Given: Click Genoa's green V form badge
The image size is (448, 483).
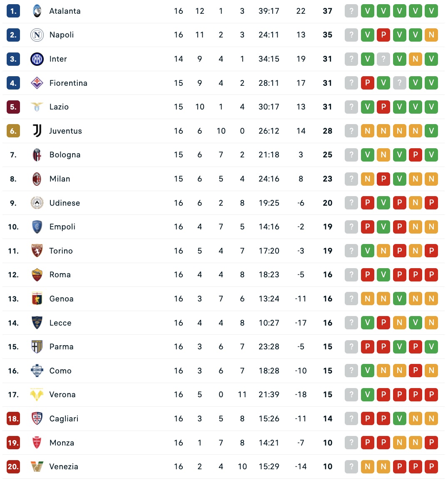Looking at the screenshot, I should click(x=399, y=299).
